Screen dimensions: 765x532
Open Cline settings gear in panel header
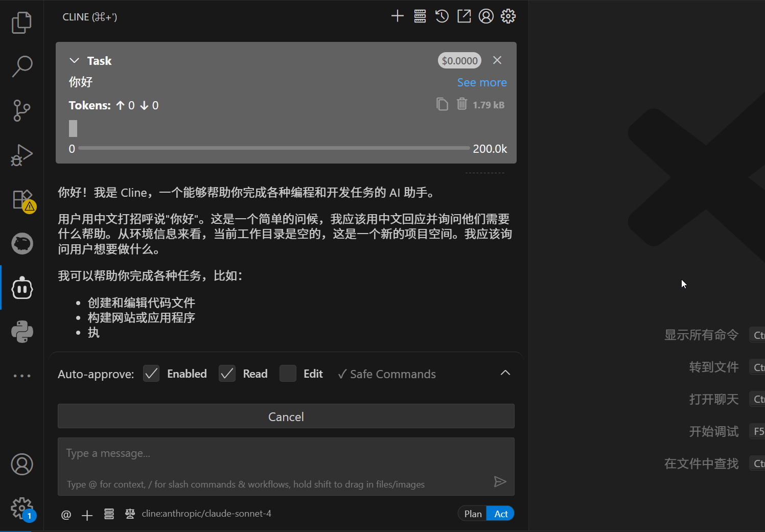click(508, 16)
